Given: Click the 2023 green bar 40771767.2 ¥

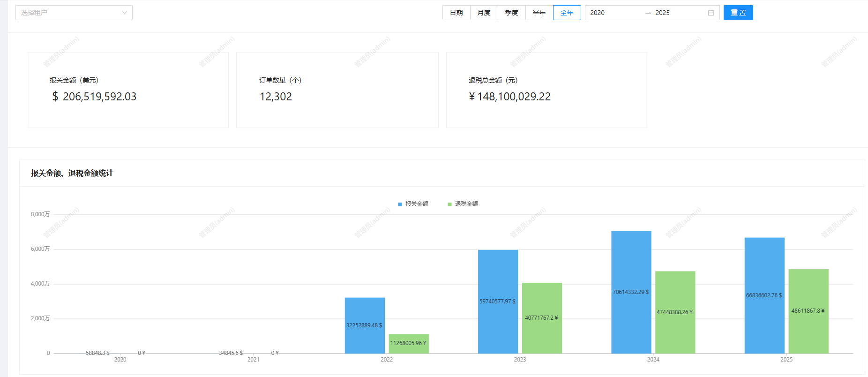Looking at the screenshot, I should click(542, 318).
